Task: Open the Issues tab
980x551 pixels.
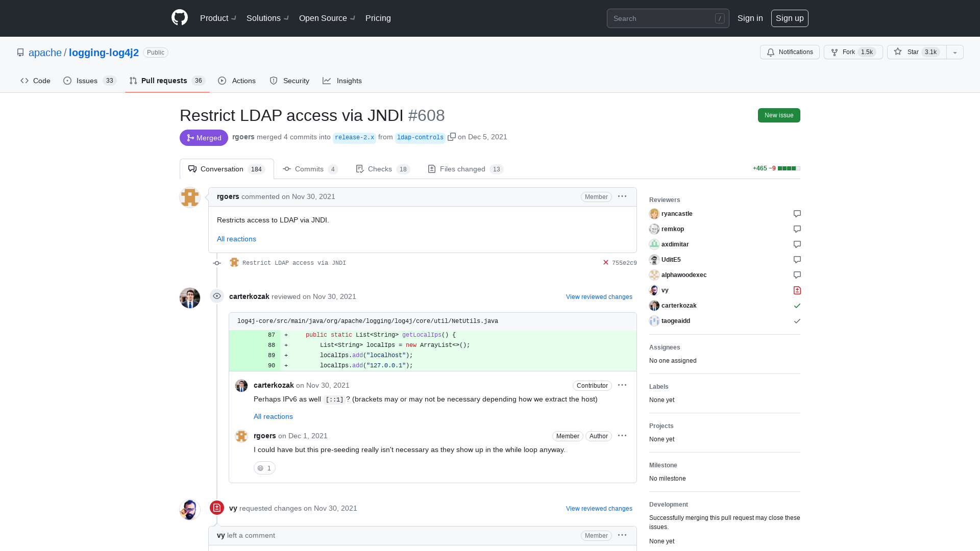Action: point(90,81)
